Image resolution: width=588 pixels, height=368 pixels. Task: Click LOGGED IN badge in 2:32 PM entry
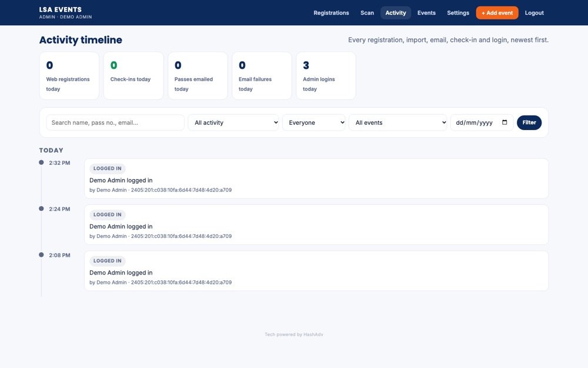click(x=107, y=168)
